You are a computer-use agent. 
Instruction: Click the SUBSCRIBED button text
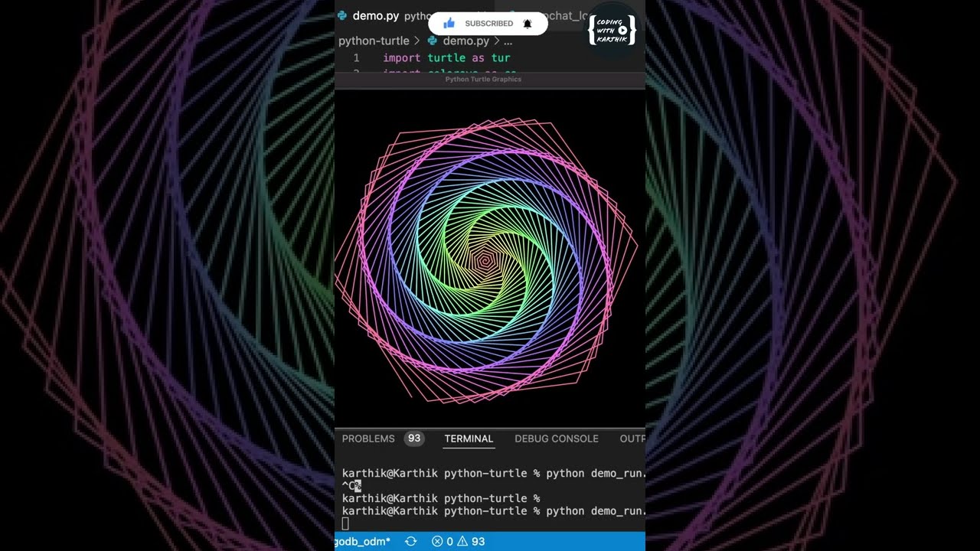tap(488, 24)
